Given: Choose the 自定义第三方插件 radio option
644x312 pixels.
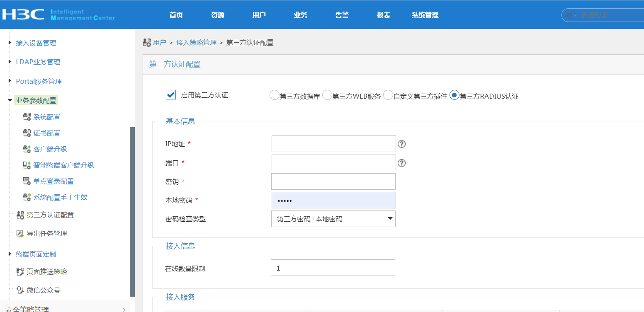Looking at the screenshot, I should [x=388, y=95].
